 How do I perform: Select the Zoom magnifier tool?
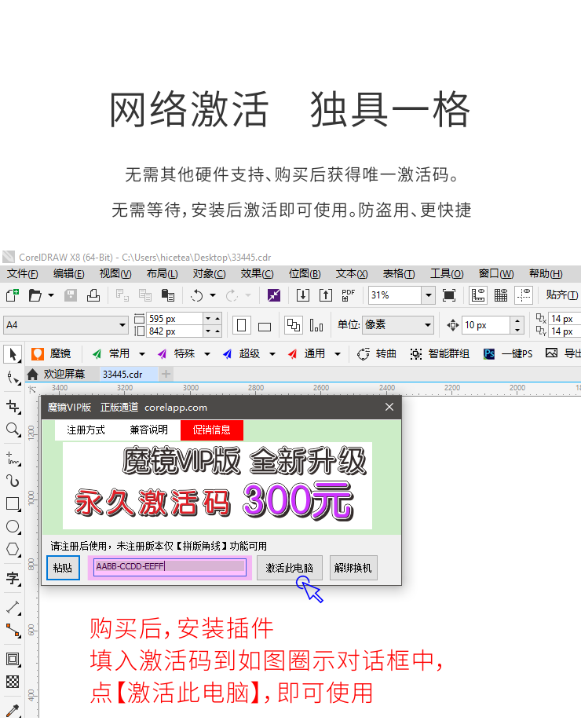click(13, 430)
